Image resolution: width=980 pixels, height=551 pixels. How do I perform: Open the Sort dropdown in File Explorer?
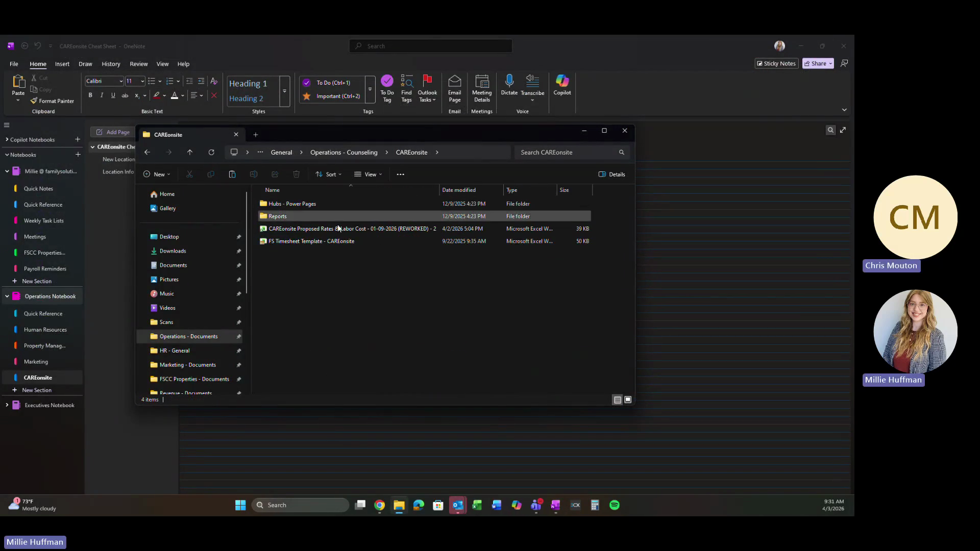(x=329, y=174)
